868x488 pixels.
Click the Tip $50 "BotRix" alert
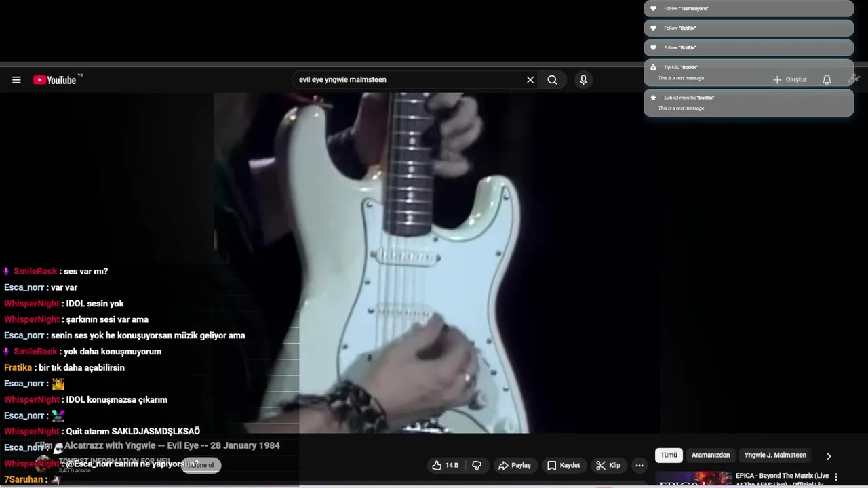[749, 73]
